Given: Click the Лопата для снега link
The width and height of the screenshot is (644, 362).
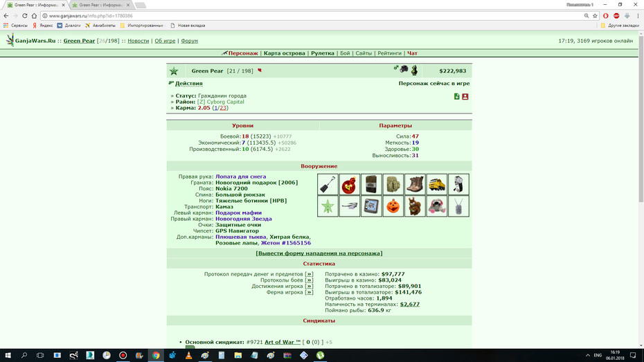Looking at the screenshot, I should (x=241, y=177).
